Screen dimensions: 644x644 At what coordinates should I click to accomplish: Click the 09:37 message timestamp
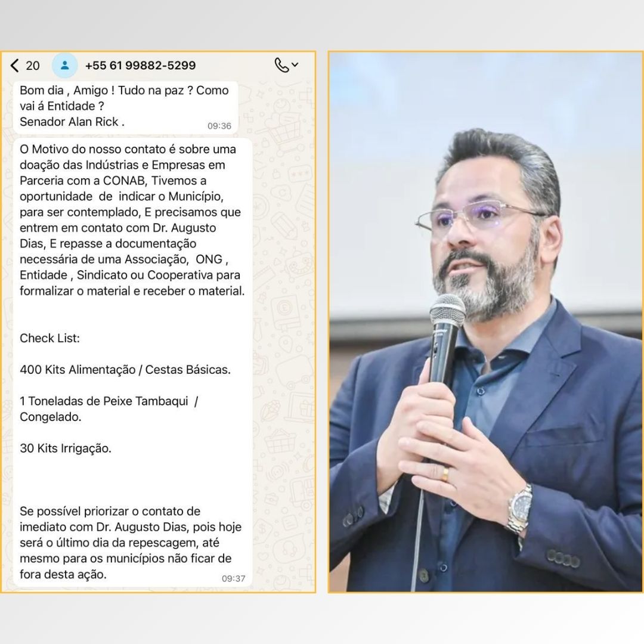[233, 578]
